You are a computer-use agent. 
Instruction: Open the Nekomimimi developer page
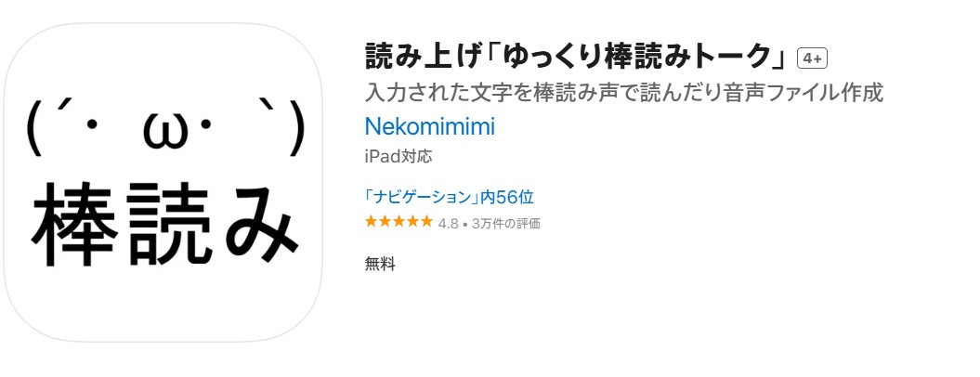(430, 126)
